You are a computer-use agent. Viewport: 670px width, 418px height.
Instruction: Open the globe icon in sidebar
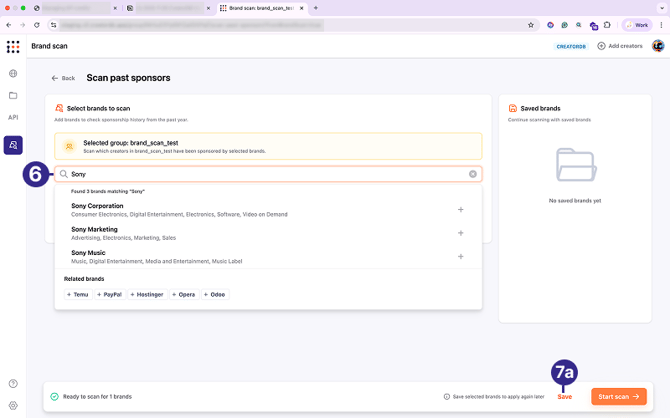tap(13, 74)
